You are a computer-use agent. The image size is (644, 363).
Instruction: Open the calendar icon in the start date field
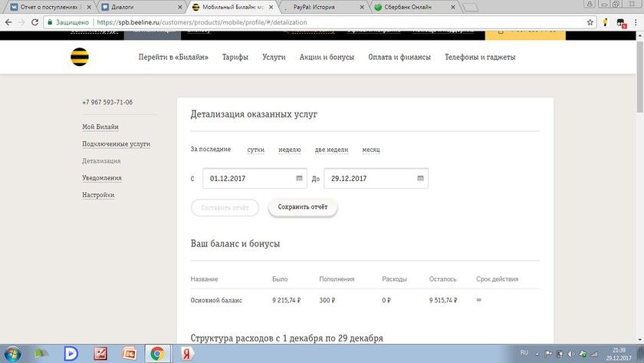(300, 178)
